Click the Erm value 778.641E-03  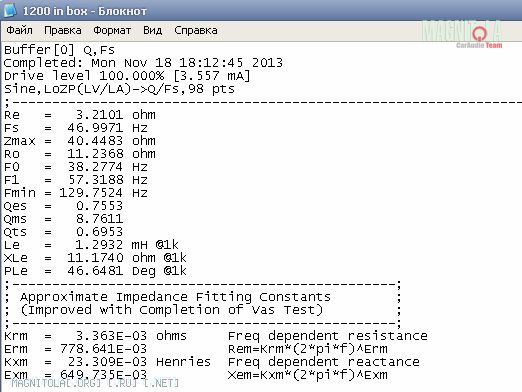[x=103, y=349]
